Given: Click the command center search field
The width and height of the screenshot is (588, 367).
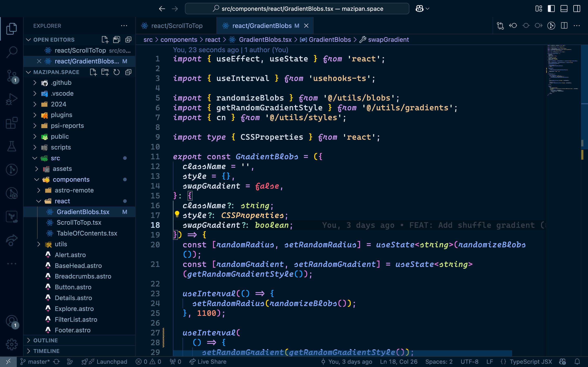Looking at the screenshot, I should 297,9.
